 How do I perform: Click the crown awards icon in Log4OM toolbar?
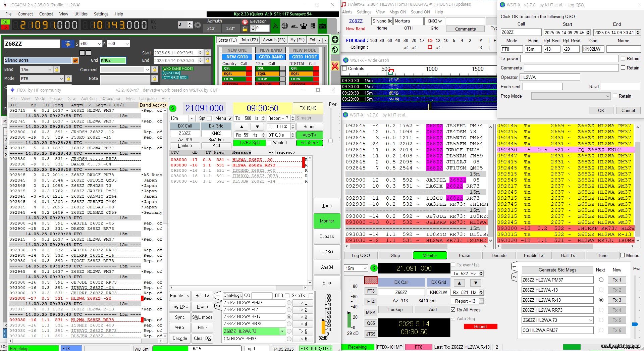304,26
